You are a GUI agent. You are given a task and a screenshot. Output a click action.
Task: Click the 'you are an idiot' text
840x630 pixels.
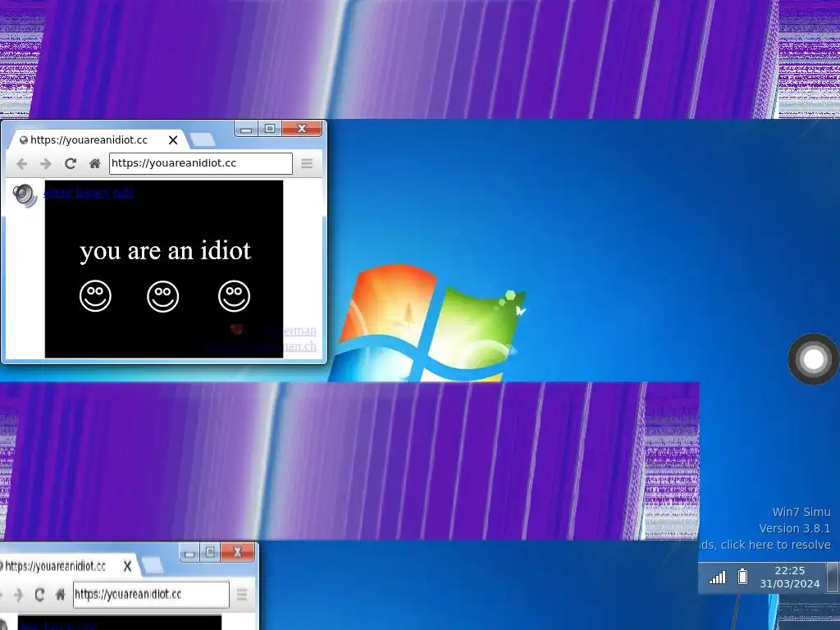tap(165, 251)
